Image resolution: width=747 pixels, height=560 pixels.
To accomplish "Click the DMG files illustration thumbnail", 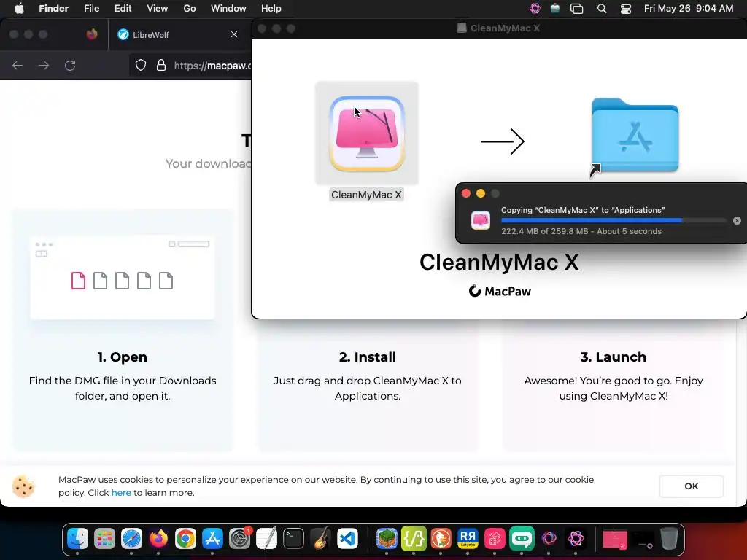I will pos(123,277).
